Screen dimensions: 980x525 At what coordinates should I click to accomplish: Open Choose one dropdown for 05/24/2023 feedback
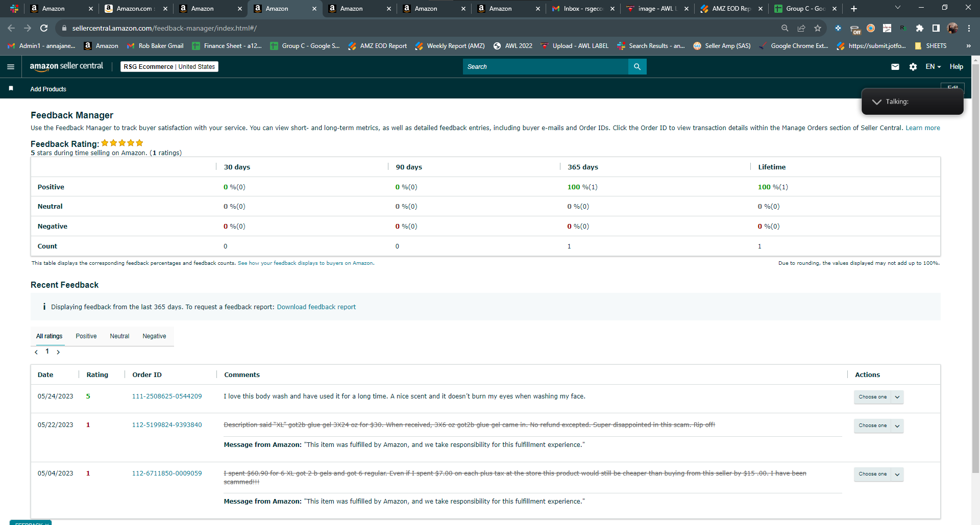point(878,397)
